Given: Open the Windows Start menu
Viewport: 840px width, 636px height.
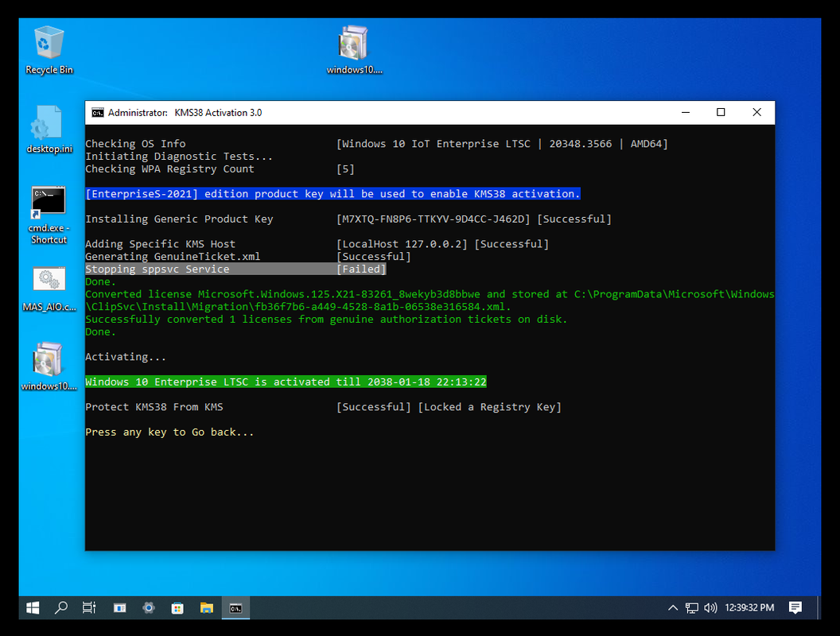Looking at the screenshot, I should (33, 607).
